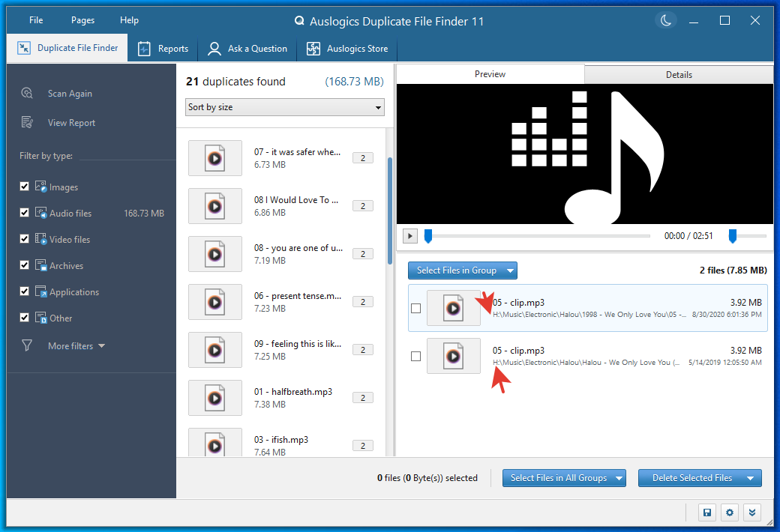Click the '06 - present tense.m...' file name
This screenshot has width=780, height=532.
298,296
